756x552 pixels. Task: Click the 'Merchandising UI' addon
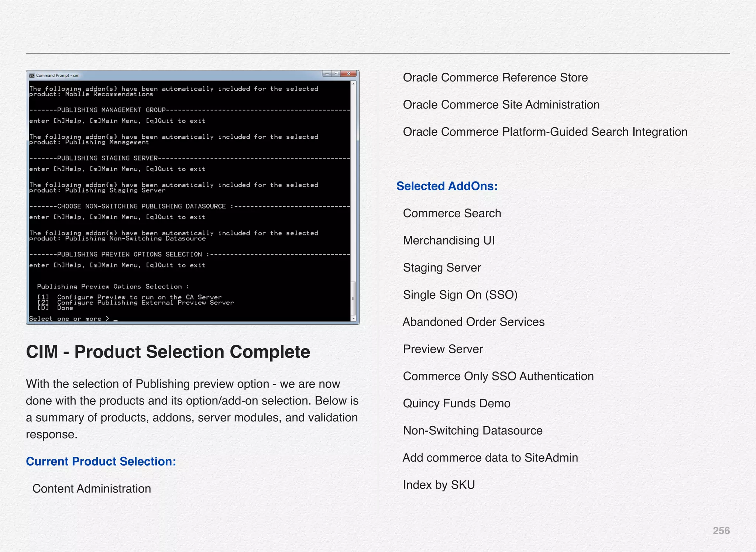coord(449,241)
